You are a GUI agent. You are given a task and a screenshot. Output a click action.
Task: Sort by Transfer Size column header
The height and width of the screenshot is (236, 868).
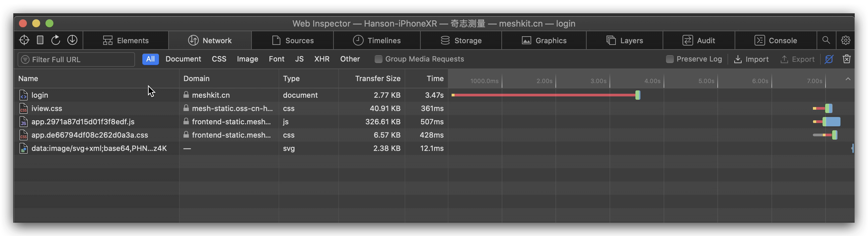[x=377, y=79]
